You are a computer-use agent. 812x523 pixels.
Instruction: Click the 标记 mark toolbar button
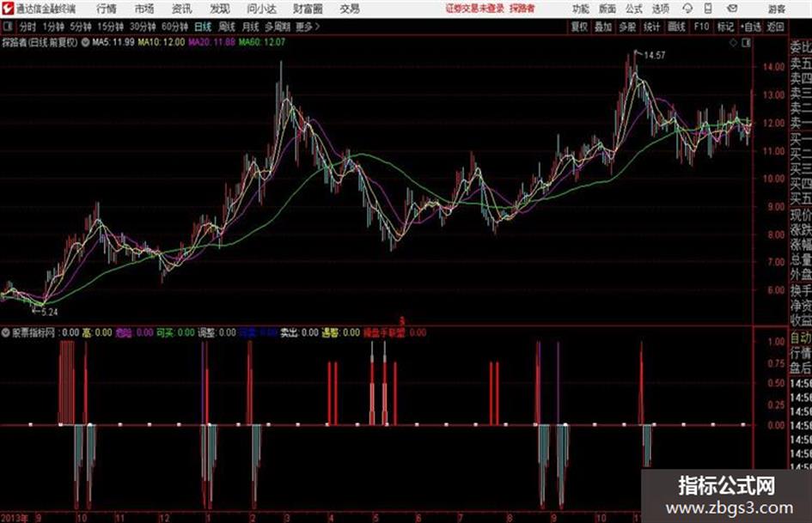725,27
